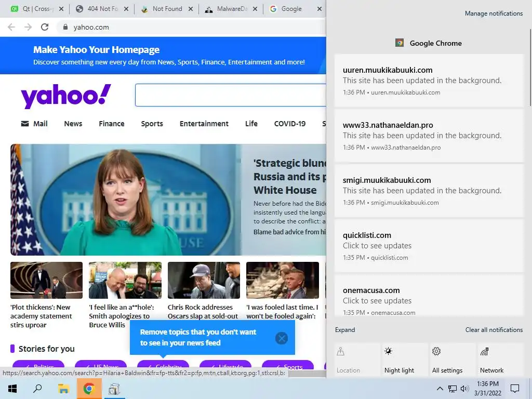Click the browser forward arrow
Viewport: 532px width, 399px height.
(28, 27)
